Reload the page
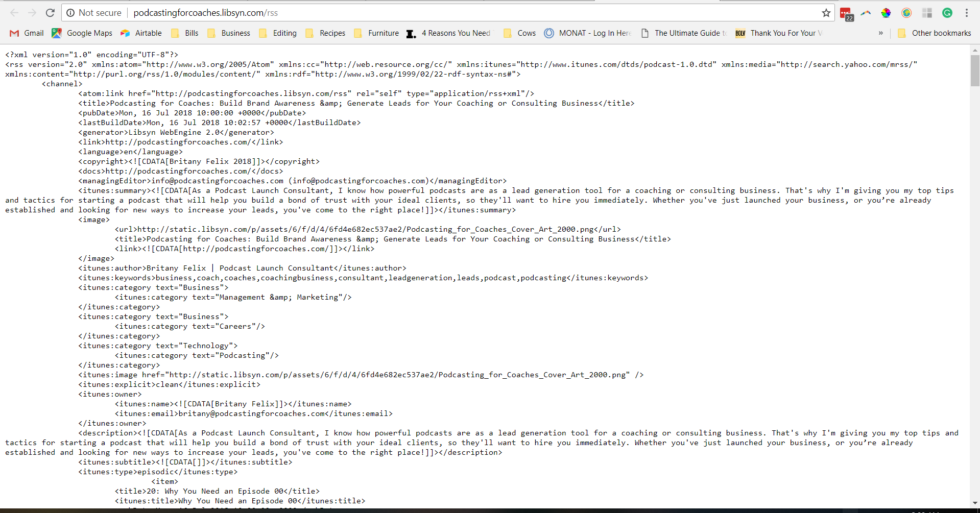Viewport: 980px width, 513px height. click(50, 13)
